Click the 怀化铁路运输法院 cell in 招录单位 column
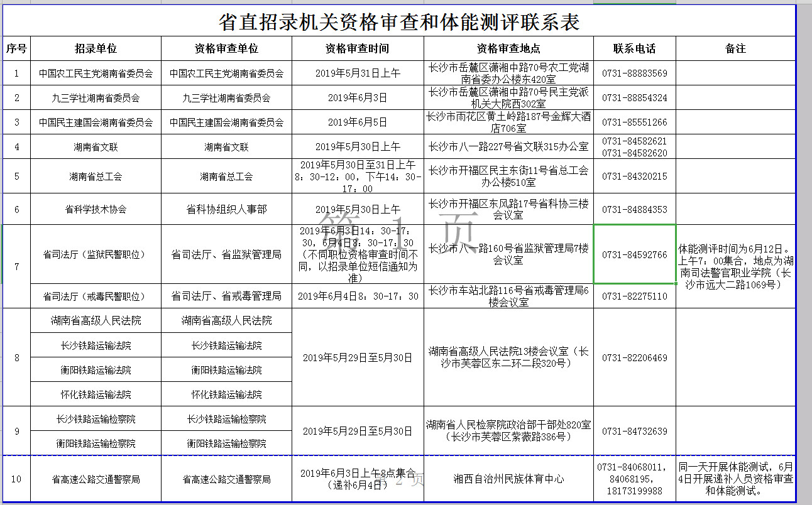Image resolution: width=812 pixels, height=505 pixels. [96, 394]
